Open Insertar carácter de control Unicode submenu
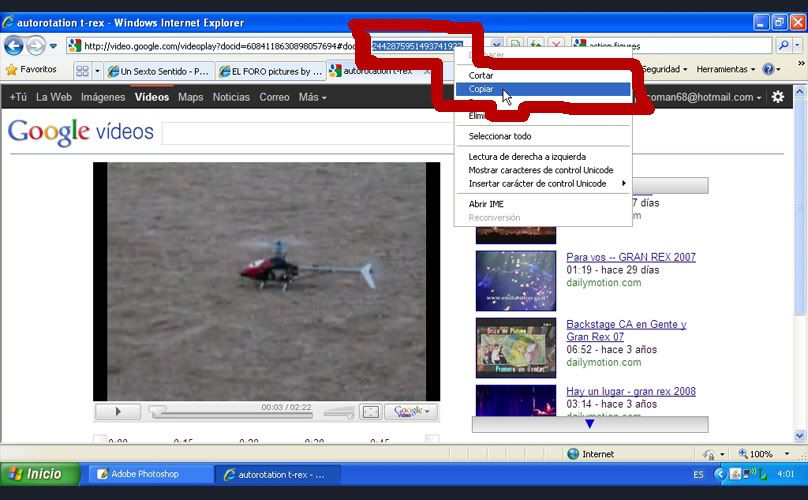 click(543, 184)
